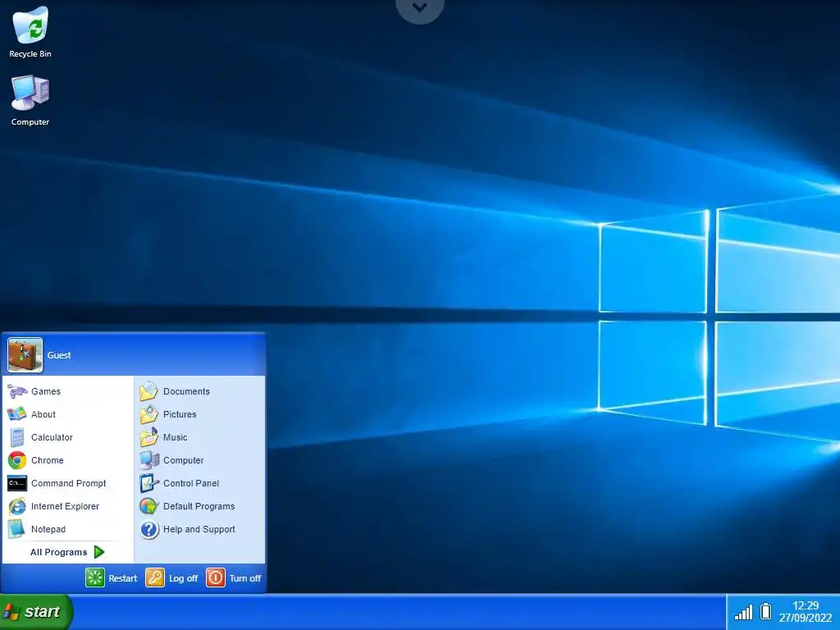Click the yellow Log off key icon
Viewport: 840px width, 630px height.
tap(155, 577)
